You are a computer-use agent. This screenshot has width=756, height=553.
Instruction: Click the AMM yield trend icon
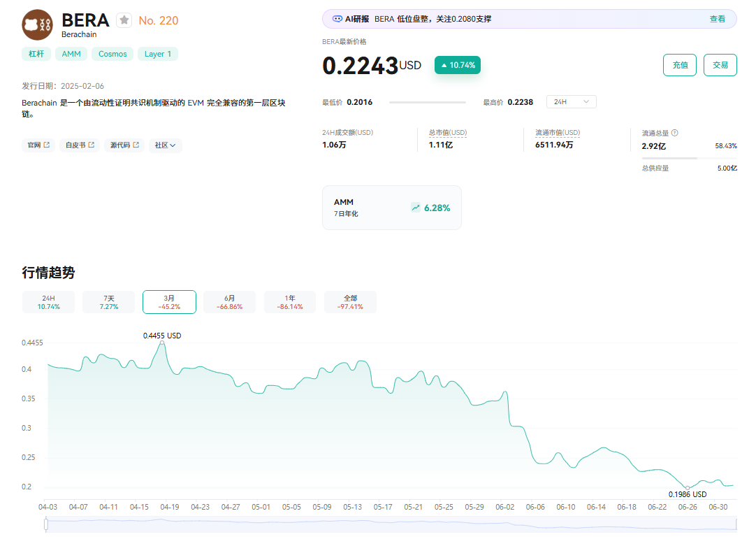click(416, 208)
